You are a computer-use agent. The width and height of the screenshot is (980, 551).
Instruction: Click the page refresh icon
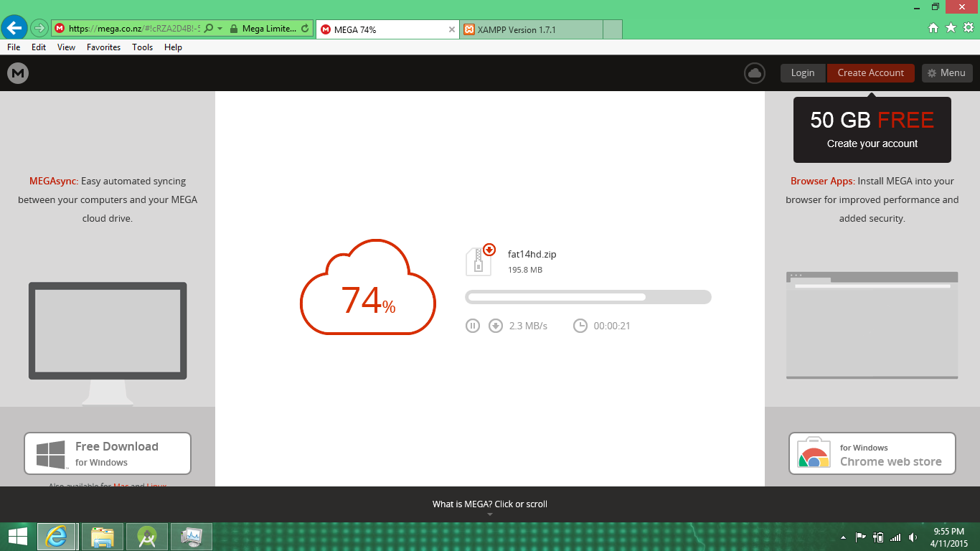(x=306, y=29)
